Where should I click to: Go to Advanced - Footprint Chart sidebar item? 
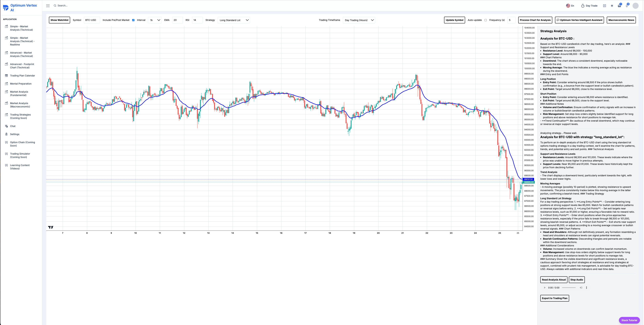22,66
